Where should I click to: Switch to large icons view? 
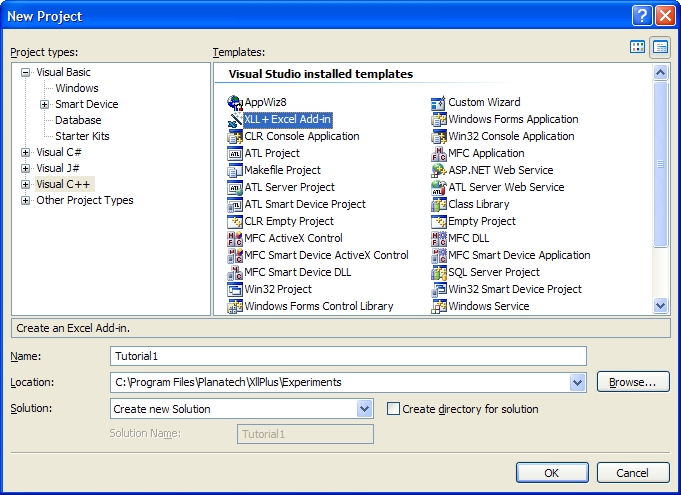638,47
